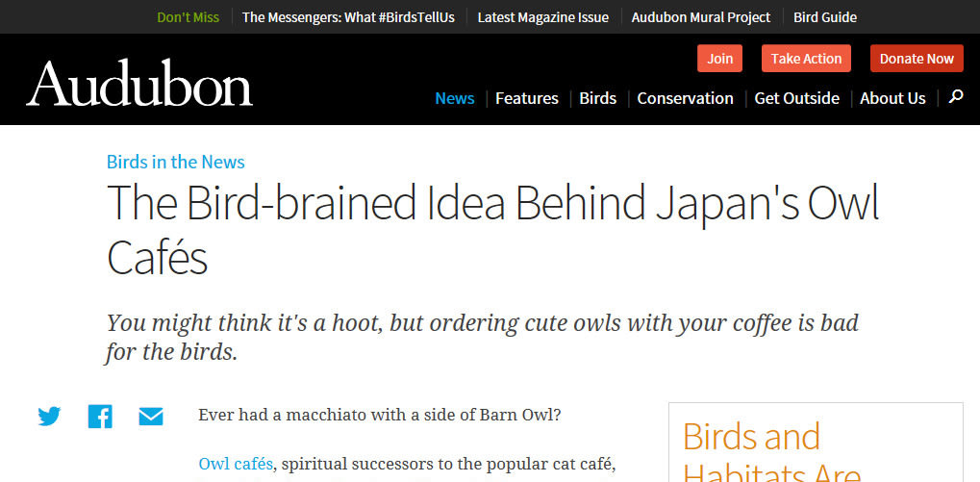Follow the Owl cafés hyperlink
980x482 pixels.
point(236,465)
